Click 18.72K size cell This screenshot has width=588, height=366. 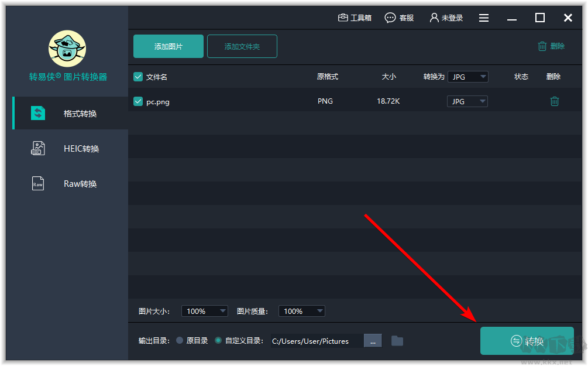(x=388, y=101)
